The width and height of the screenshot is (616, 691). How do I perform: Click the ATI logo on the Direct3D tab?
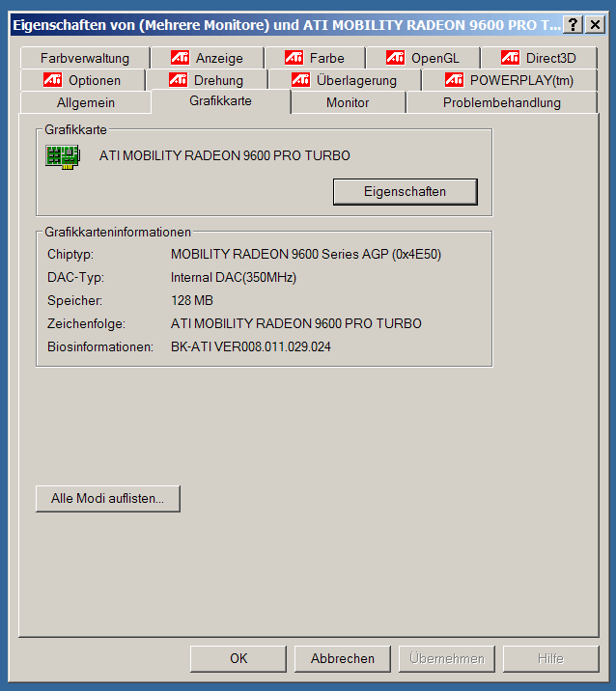(x=510, y=57)
